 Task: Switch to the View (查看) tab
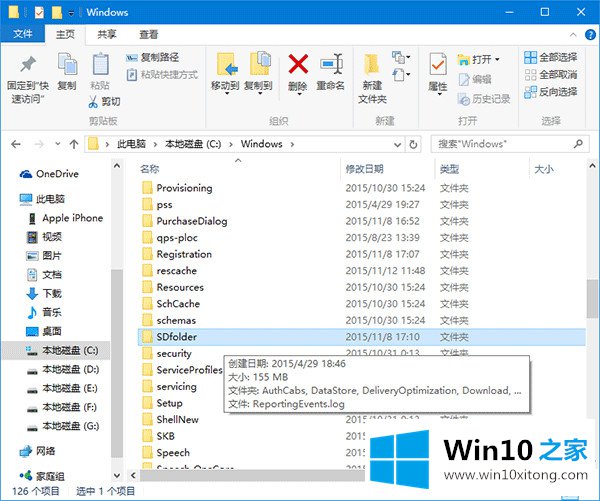[x=148, y=34]
